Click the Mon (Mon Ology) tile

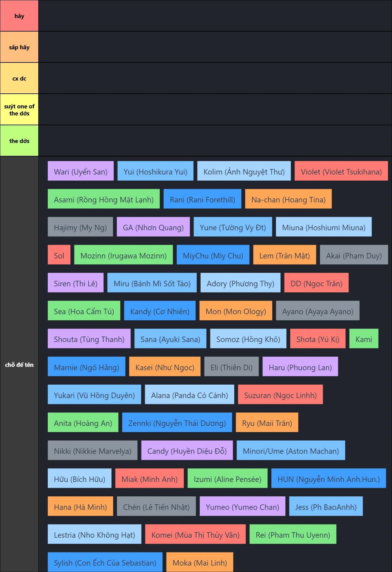pos(236,311)
